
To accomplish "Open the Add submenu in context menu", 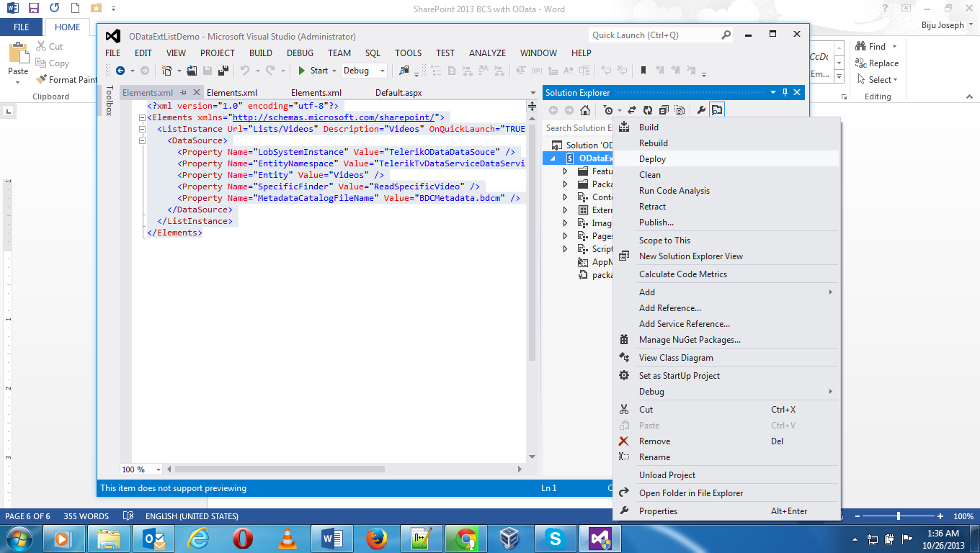I will tap(727, 292).
